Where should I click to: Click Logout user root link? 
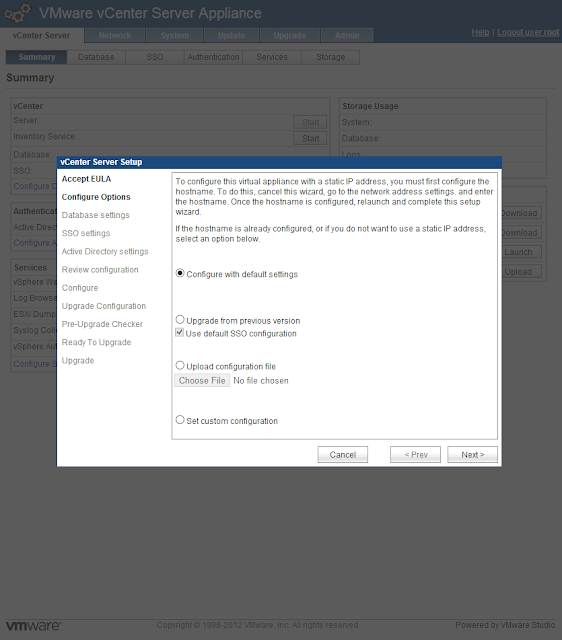pyautogui.click(x=528, y=32)
